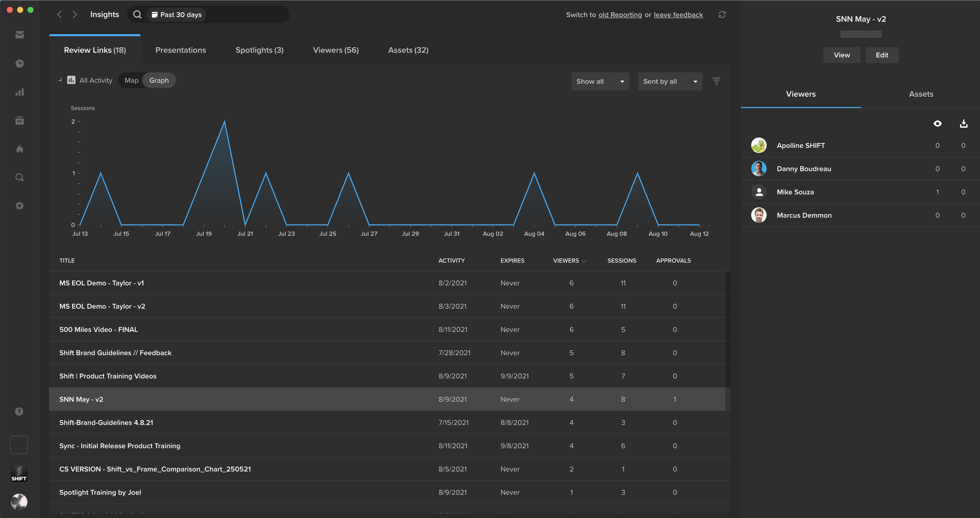Screen dimensions: 980x518
Task: Open the bar chart Insights sidebar icon
Action: [x=19, y=92]
